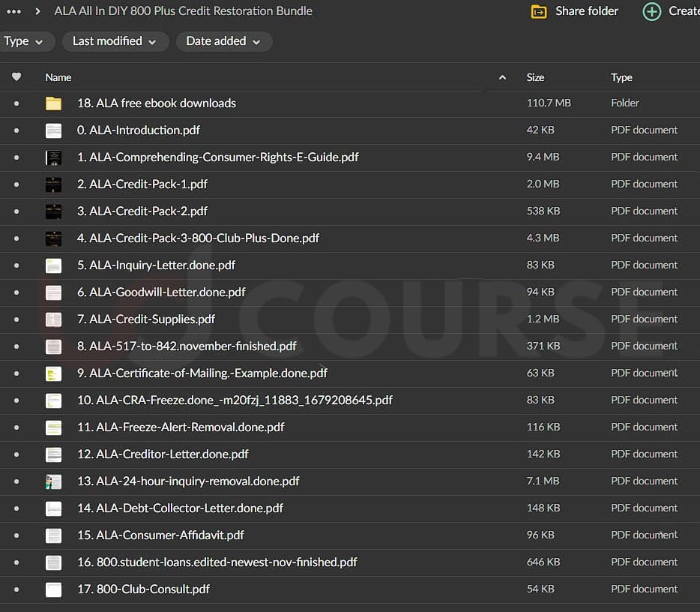Image resolution: width=700 pixels, height=612 pixels.
Task: Click the PDF icon for 0. ALA-Introduction.pdf
Action: point(53,130)
